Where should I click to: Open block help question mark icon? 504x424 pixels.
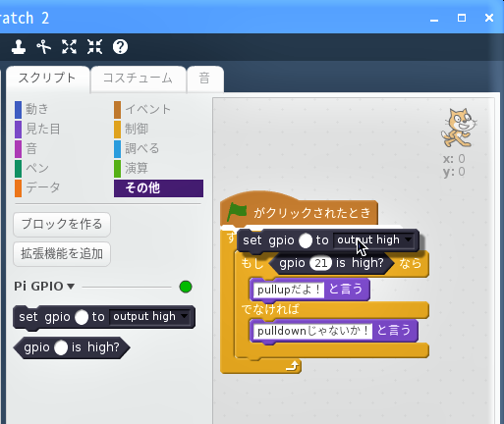click(x=120, y=47)
